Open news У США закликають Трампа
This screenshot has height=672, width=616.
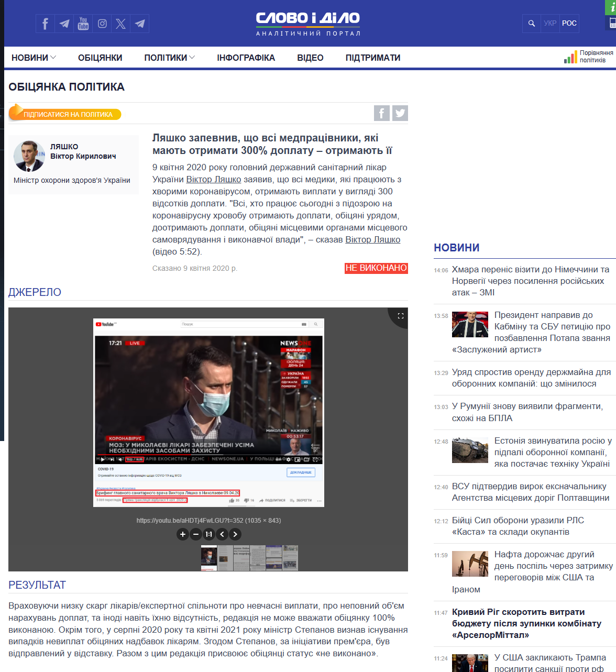click(x=550, y=663)
